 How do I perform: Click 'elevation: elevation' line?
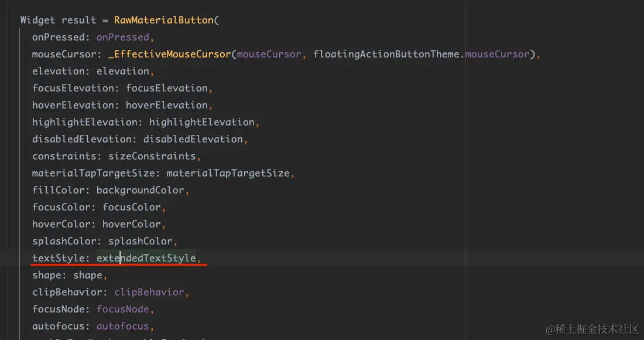93,71
